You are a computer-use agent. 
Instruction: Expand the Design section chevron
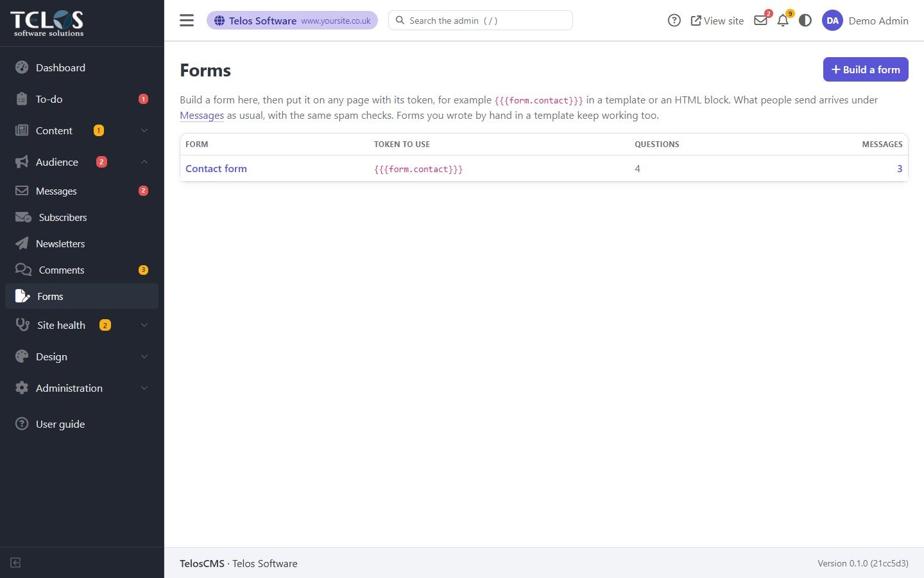pos(144,356)
